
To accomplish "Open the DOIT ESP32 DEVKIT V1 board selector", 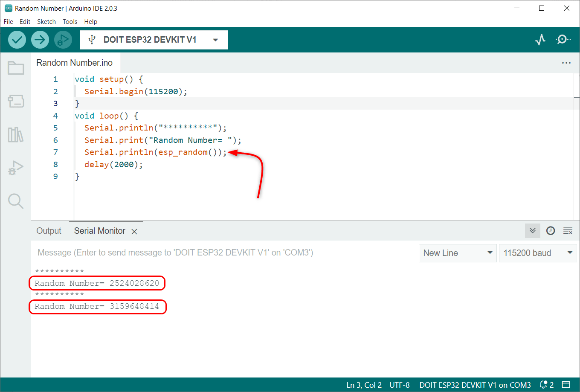I will point(154,40).
